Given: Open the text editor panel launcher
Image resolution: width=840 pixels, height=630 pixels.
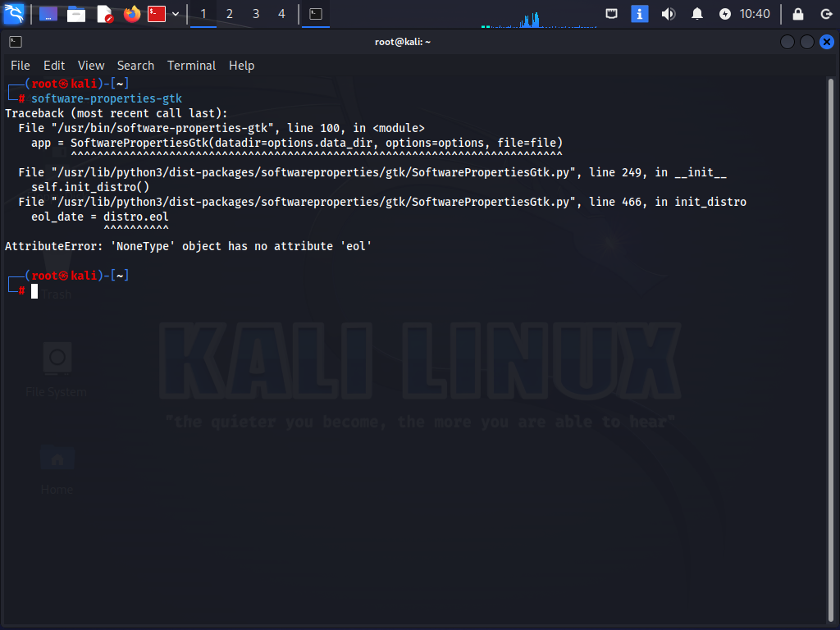Looking at the screenshot, I should click(104, 14).
